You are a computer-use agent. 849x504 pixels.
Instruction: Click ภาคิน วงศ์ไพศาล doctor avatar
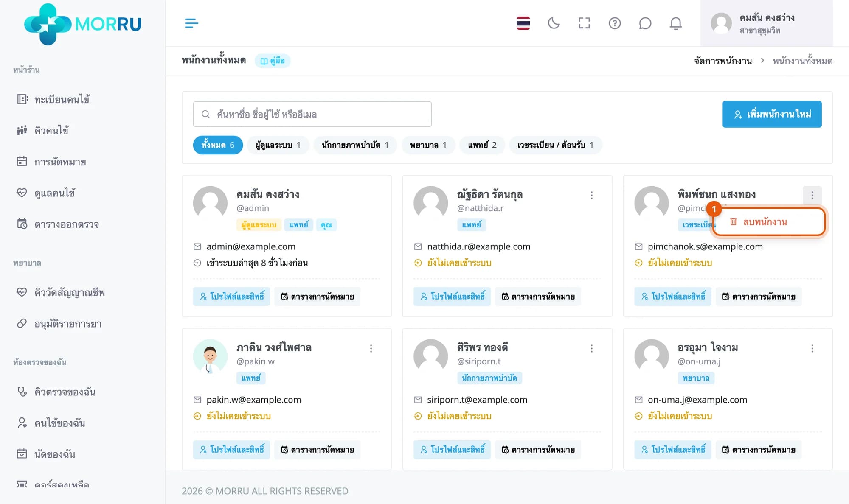click(x=210, y=357)
